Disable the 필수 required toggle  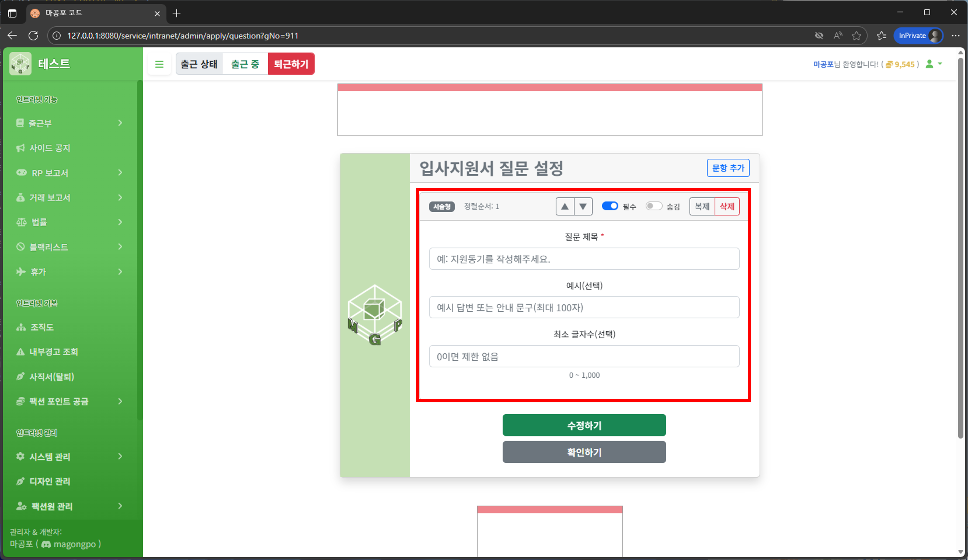(610, 206)
